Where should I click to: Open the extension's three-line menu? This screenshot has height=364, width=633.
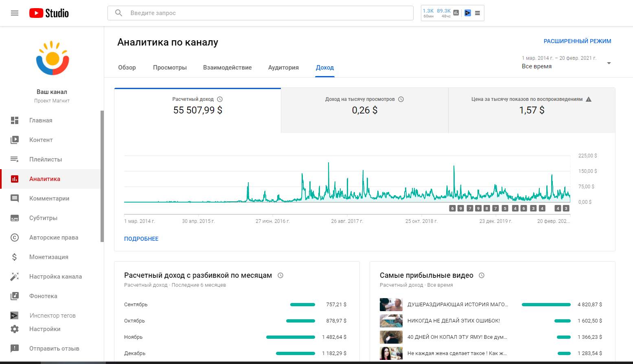(x=477, y=13)
